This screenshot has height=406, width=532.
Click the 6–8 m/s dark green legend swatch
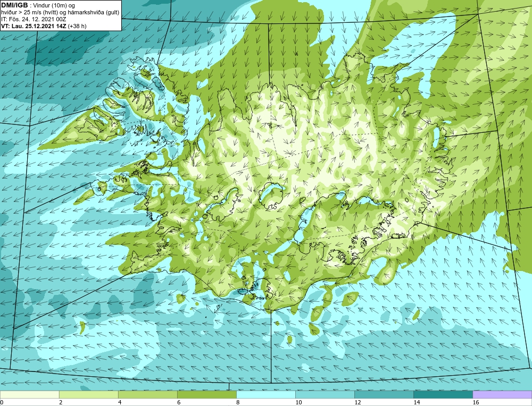[206, 394]
